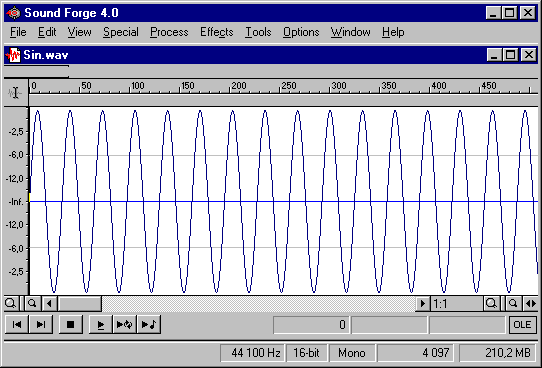This screenshot has height=368, width=542.
Task: Click the Stop playback button
Action: point(71,324)
